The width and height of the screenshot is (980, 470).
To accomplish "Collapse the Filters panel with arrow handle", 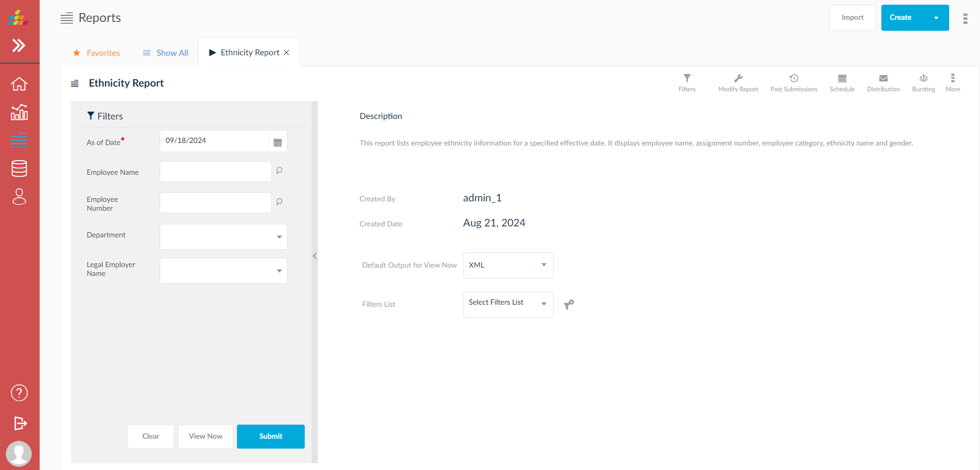I will (x=315, y=256).
